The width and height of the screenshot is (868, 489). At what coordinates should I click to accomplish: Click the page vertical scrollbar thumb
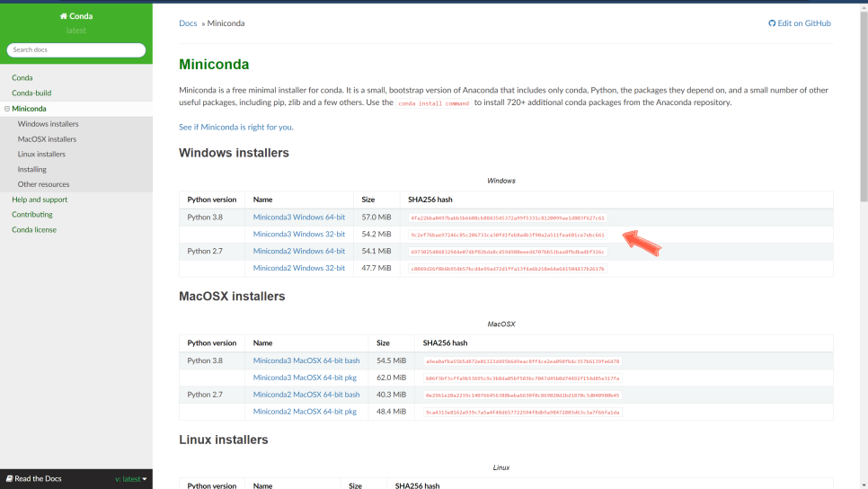(864, 105)
